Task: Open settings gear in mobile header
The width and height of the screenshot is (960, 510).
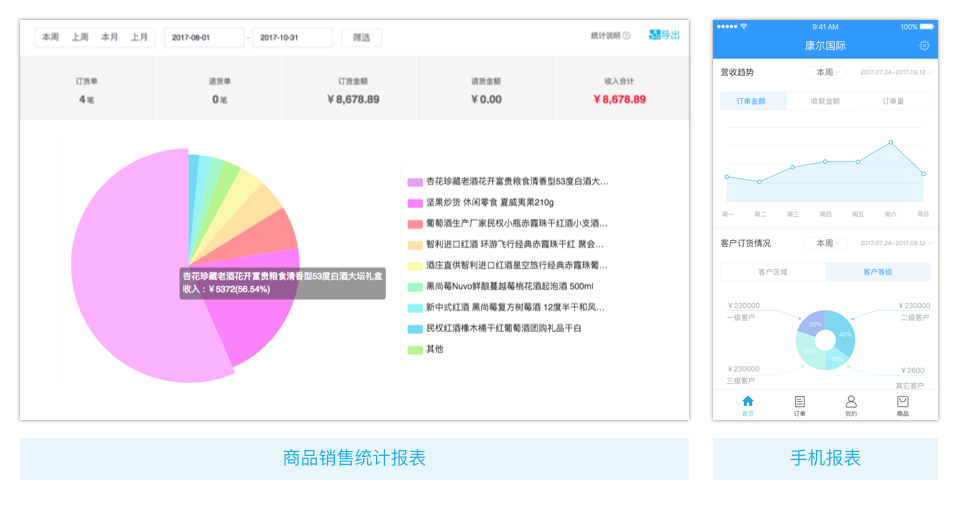Action: coord(924,46)
